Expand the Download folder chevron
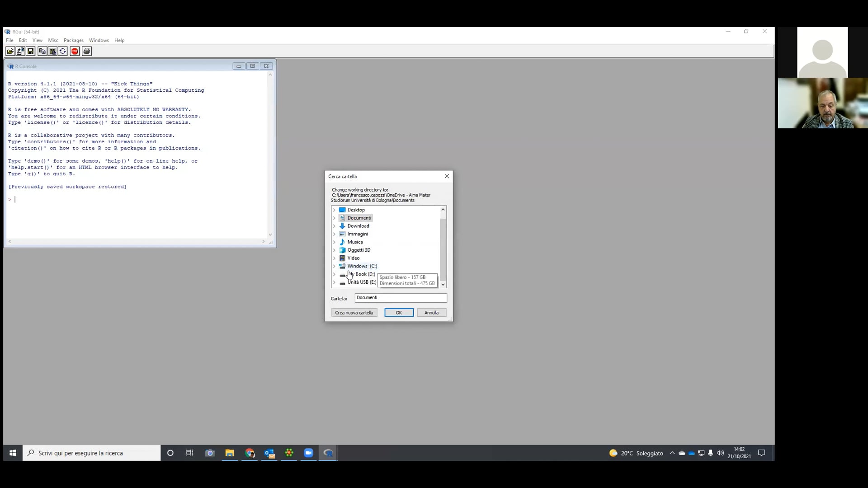This screenshot has height=488, width=868. pos(334,226)
